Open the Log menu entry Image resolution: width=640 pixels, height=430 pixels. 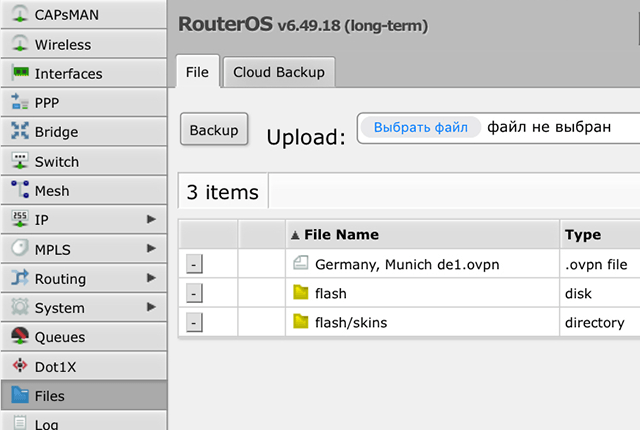pyautogui.click(x=84, y=421)
